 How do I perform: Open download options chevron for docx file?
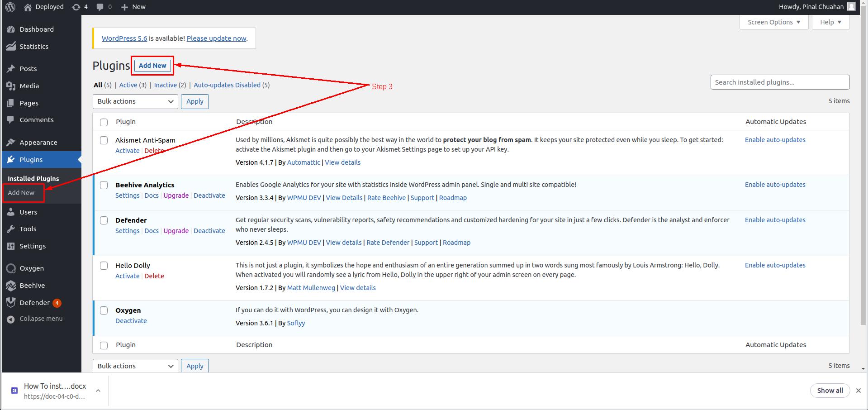point(98,391)
